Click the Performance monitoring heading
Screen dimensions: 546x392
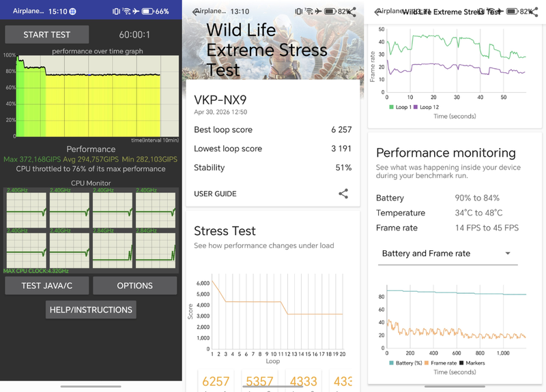[x=446, y=153]
